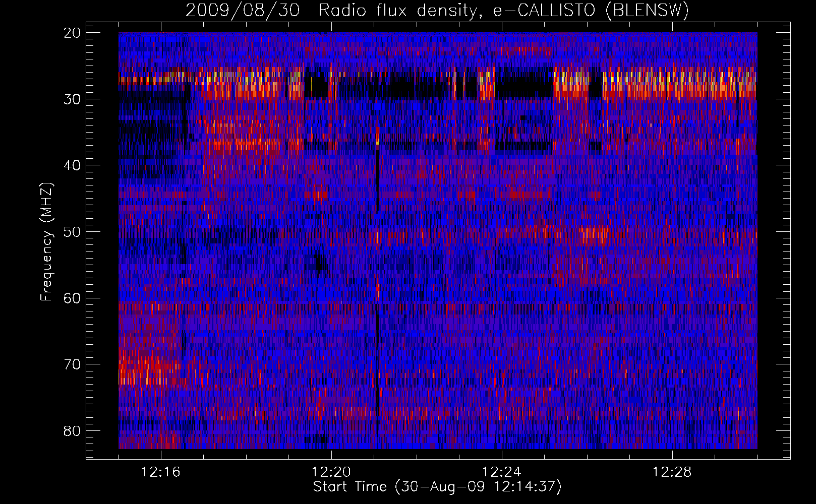Click the "80" frequency tick label
Screen dimensions: 816x504
point(73,431)
